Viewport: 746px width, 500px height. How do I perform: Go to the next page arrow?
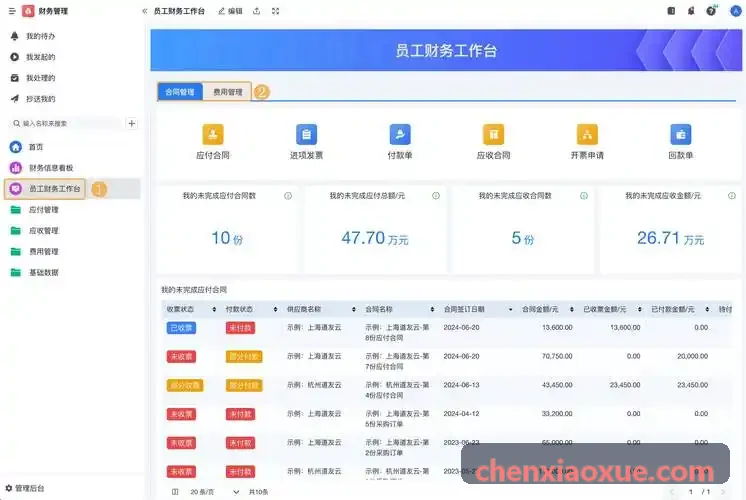tap(723, 492)
